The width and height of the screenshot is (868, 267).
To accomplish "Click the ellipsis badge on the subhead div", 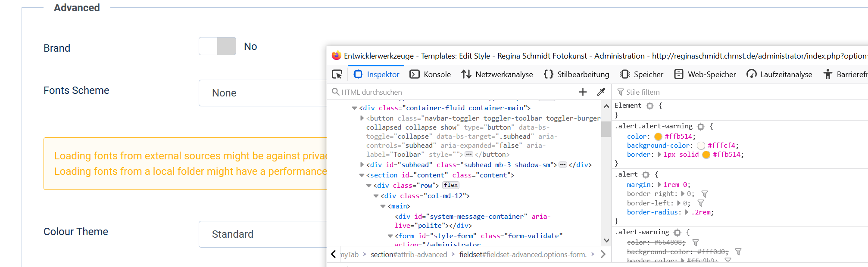I will point(562,165).
